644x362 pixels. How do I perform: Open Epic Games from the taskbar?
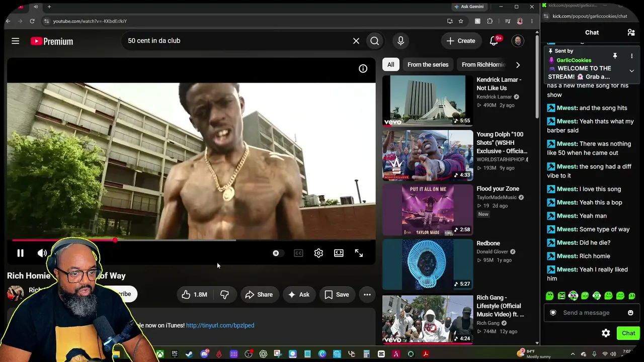175,354
